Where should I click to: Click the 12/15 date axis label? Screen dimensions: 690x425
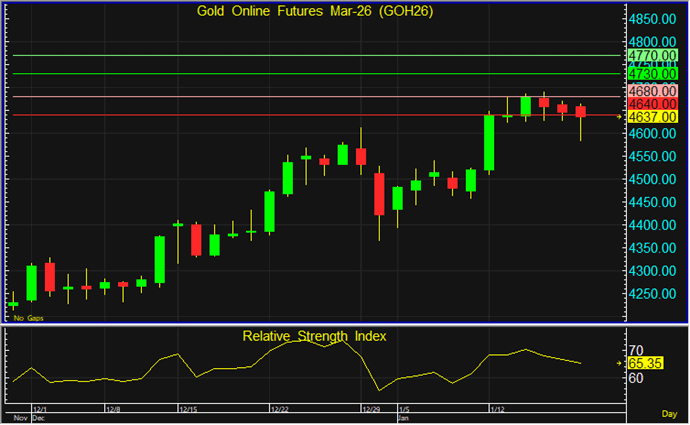188,409
